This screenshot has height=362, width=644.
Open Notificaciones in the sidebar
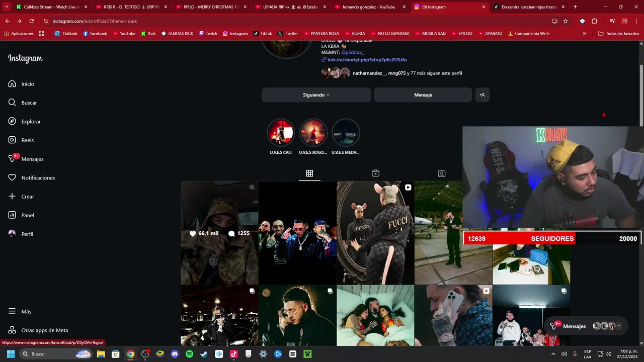click(31, 178)
